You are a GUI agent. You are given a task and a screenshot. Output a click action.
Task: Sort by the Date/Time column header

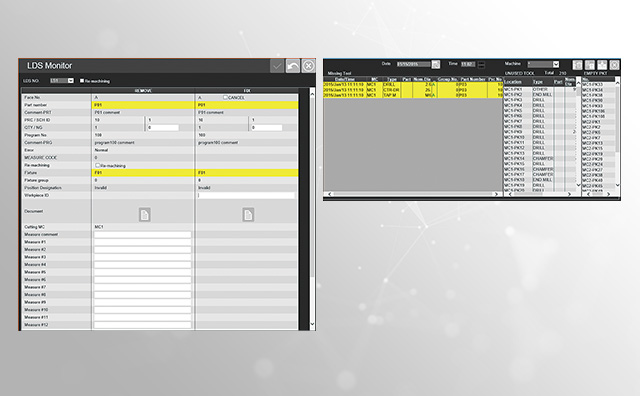[x=345, y=79]
